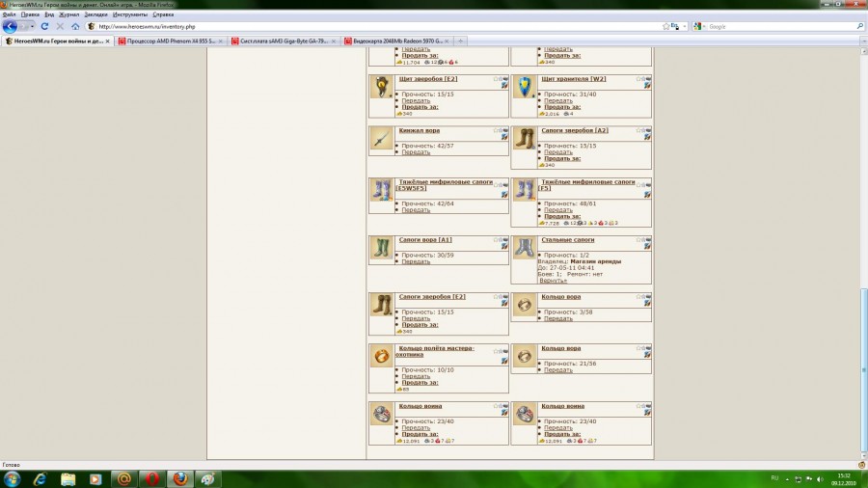
Task: Click the Кинжал вора dagger image
Action: [381, 138]
